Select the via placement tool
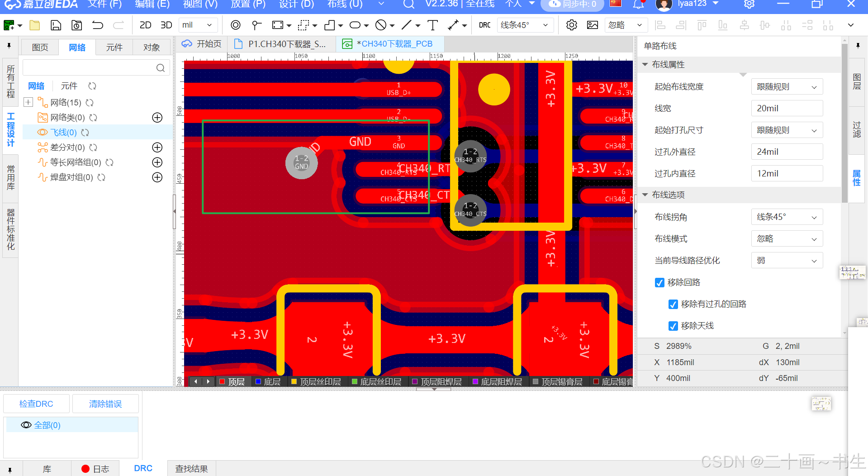This screenshot has height=476, width=868. pyautogui.click(x=235, y=25)
